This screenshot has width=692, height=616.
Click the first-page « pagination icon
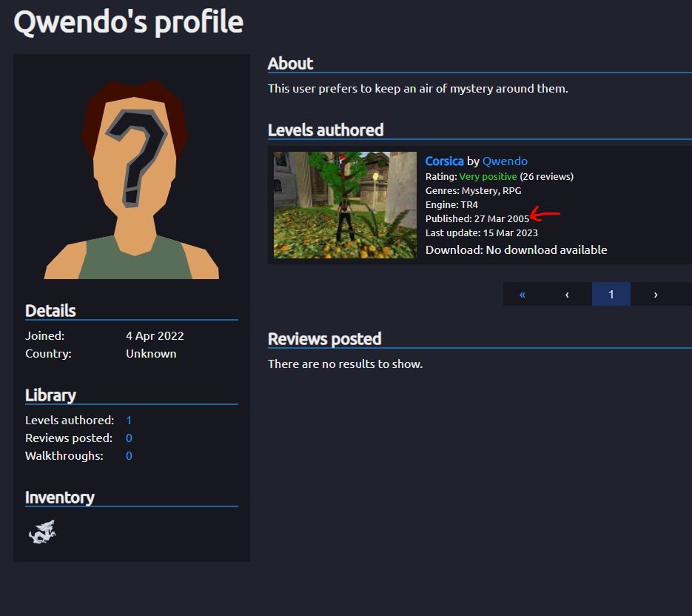click(x=522, y=294)
